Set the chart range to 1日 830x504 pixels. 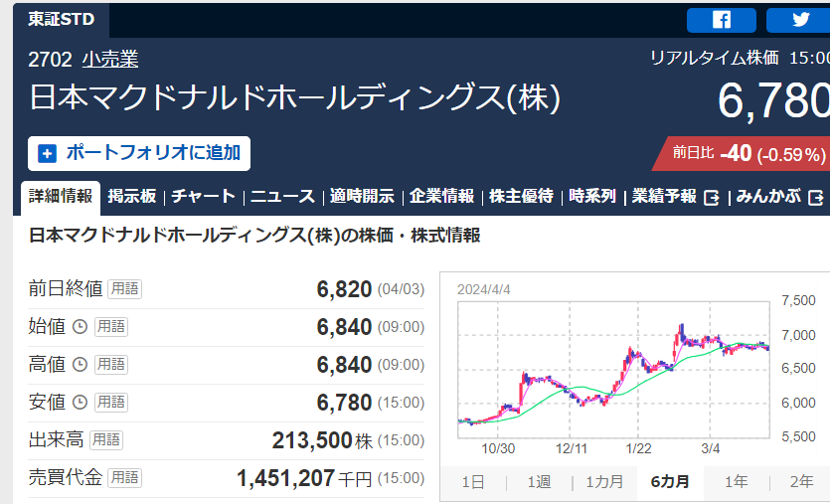pos(473,482)
